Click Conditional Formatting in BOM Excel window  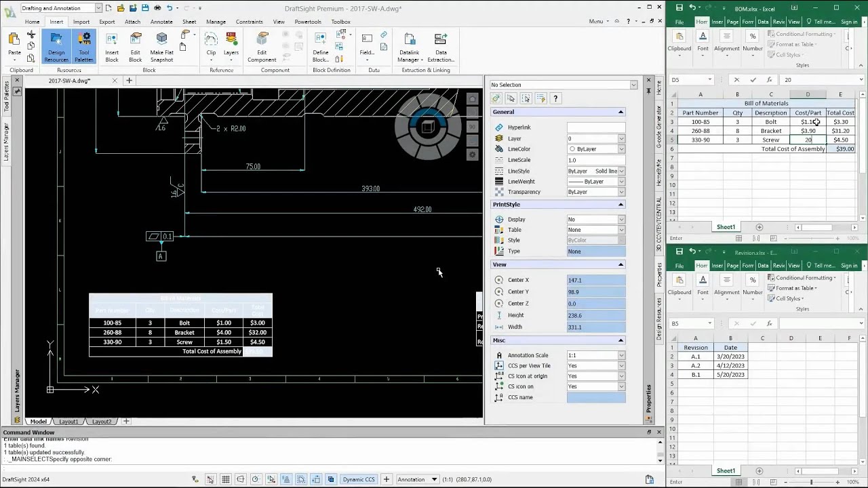coord(804,34)
